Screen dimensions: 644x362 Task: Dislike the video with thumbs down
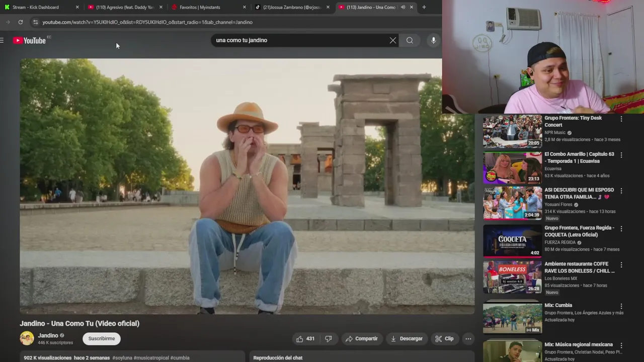(329, 339)
